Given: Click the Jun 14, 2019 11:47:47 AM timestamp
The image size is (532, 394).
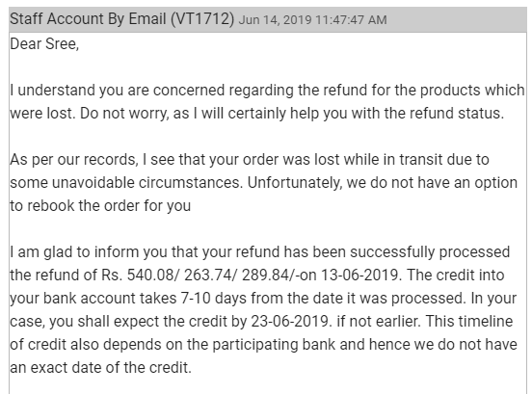Looking at the screenshot, I should [313, 19].
